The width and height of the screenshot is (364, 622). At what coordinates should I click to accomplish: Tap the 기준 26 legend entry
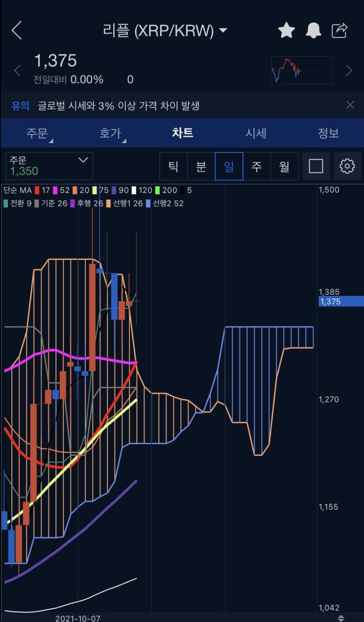[x=51, y=203]
